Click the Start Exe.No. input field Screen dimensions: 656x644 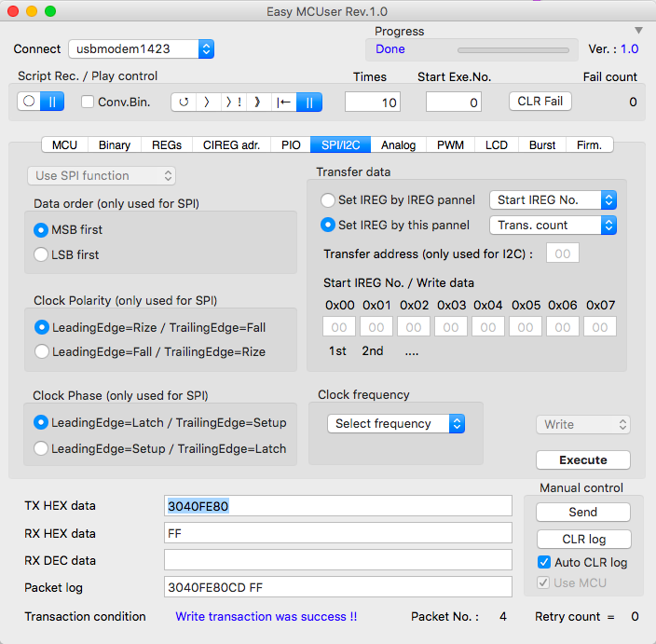pos(454,102)
